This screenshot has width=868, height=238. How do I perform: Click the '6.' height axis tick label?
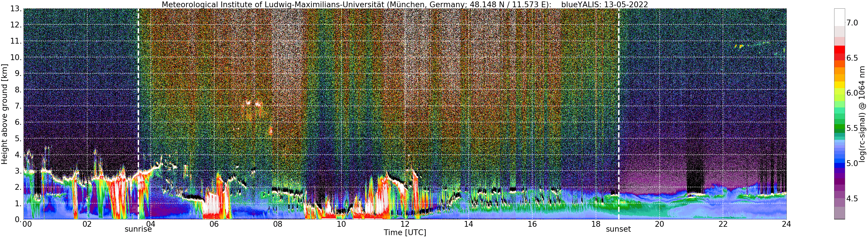18,122
